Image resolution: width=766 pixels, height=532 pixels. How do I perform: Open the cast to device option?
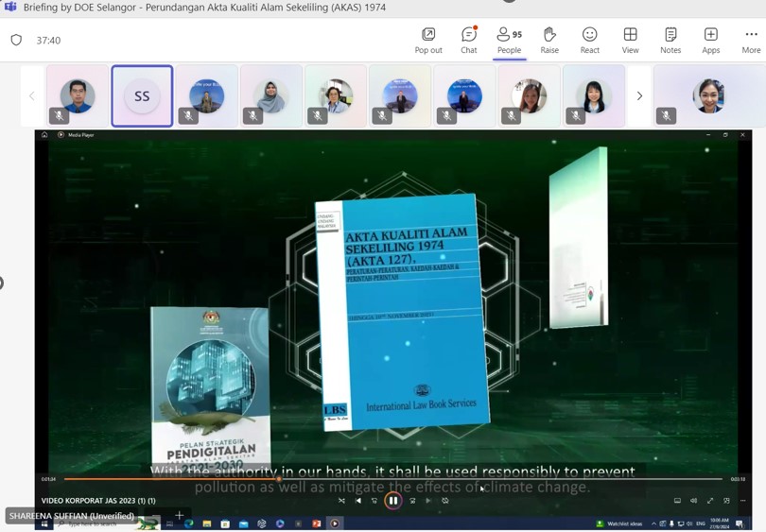click(x=677, y=500)
